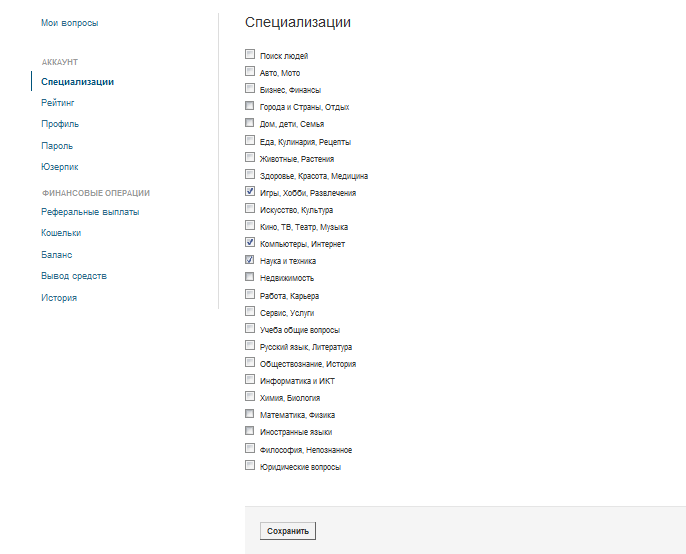The image size is (686, 554).
Task: Open the Профиль page
Action: (60, 124)
